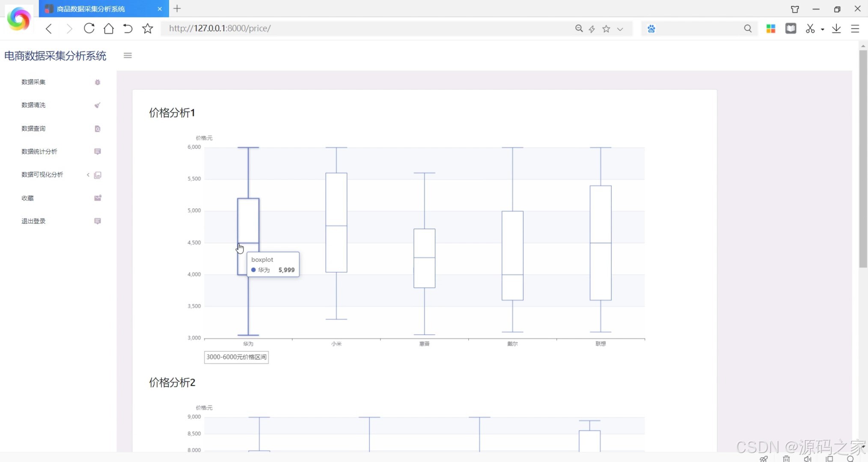Go to browser home page icon
This screenshot has height=462, width=868.
[109, 29]
